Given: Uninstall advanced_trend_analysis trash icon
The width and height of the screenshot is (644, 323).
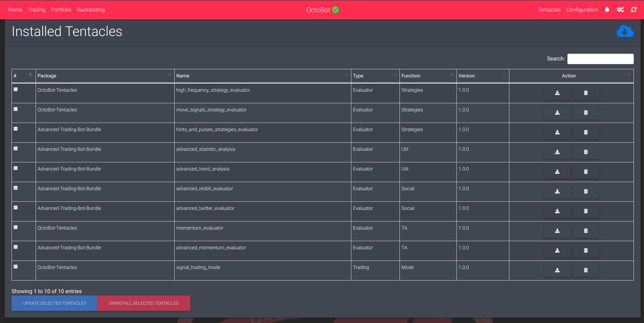Looking at the screenshot, I should pyautogui.click(x=586, y=172).
